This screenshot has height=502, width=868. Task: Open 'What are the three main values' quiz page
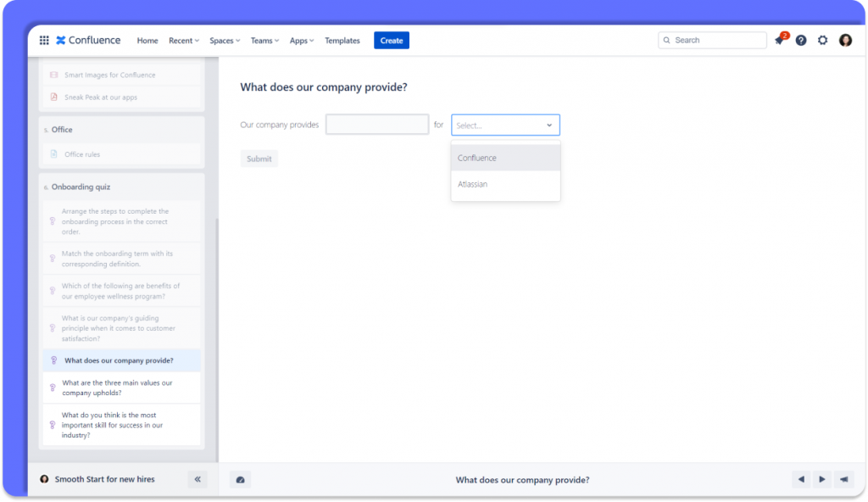click(x=117, y=388)
